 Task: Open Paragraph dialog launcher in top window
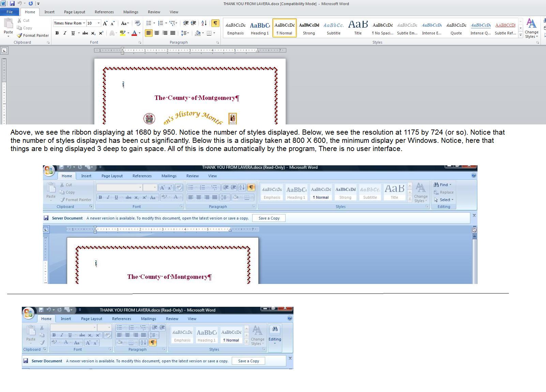tap(217, 43)
